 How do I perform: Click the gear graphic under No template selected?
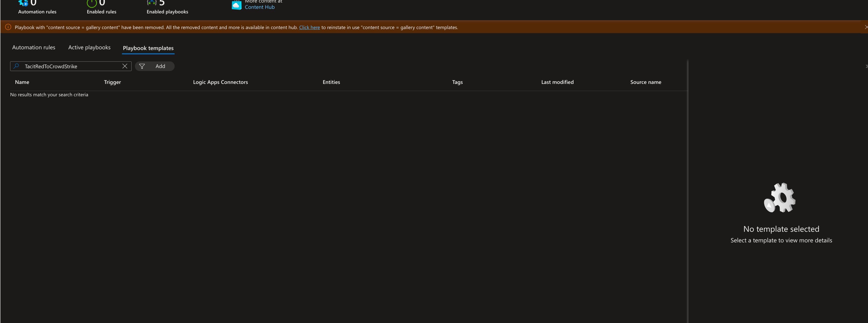tap(781, 197)
